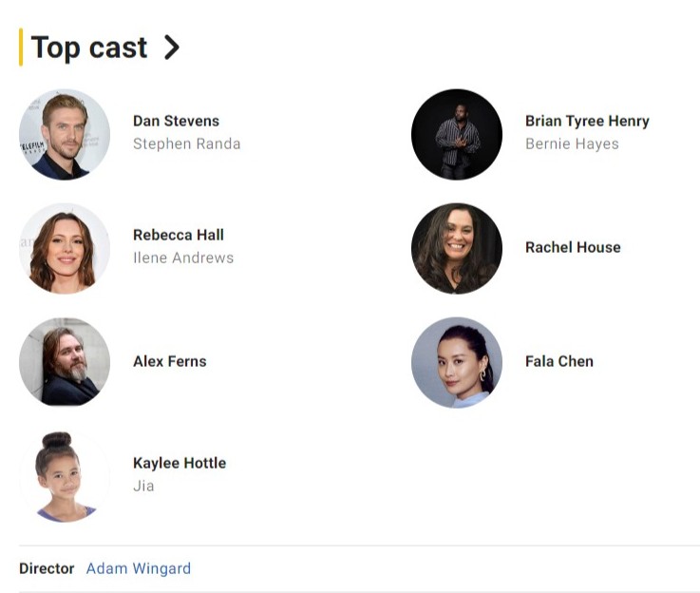The width and height of the screenshot is (700, 593).
Task: Open the photo next to Brian Tyree Henry
Action: 457,134
